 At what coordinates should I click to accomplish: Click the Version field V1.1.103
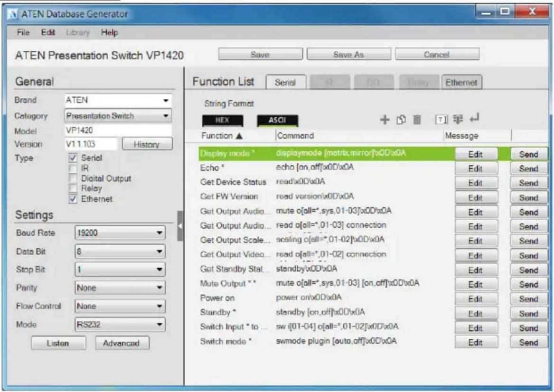coord(91,144)
